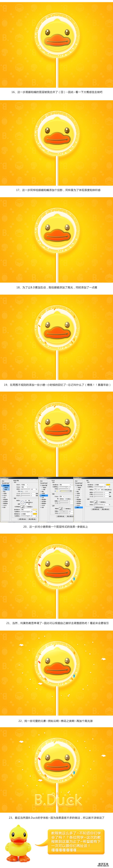
Task: Expand 混合模式 dropdown showing 正片叠底 in Drop Shadow
Action: [100, 485]
